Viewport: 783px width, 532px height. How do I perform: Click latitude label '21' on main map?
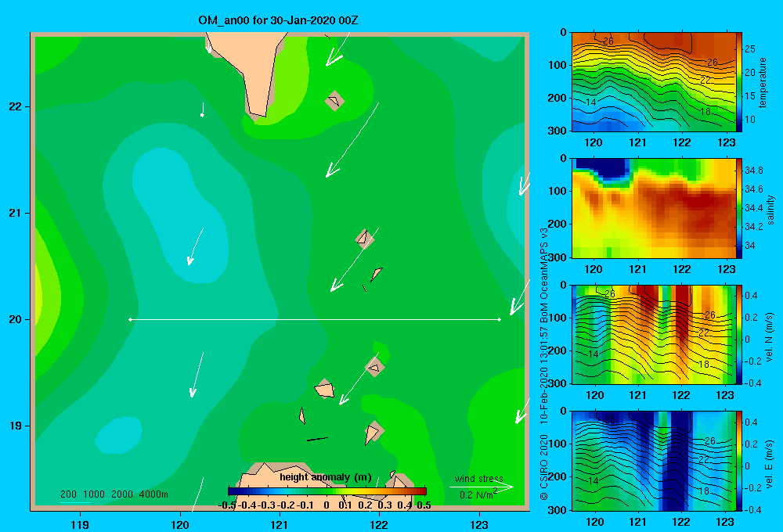[x=15, y=213]
